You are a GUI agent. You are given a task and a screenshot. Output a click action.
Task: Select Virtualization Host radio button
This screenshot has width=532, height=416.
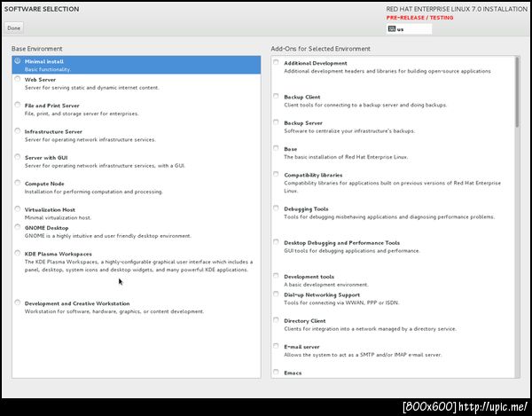[x=18, y=209]
